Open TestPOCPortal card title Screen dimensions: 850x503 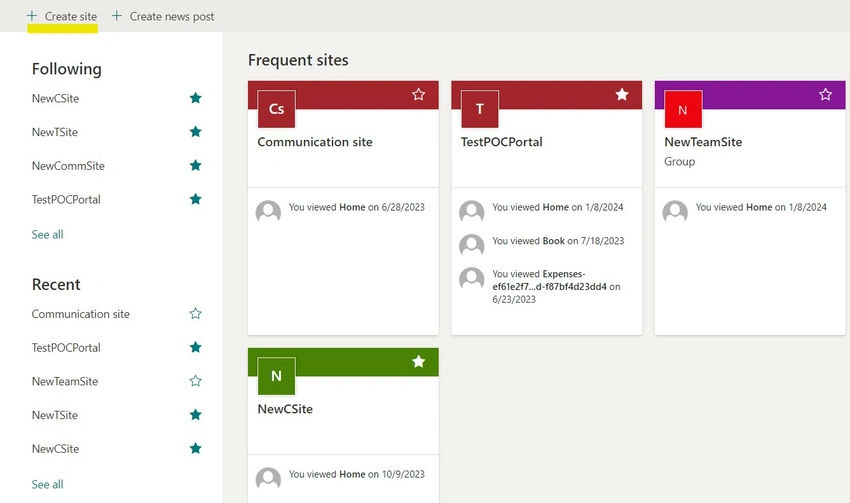pyautogui.click(x=501, y=142)
